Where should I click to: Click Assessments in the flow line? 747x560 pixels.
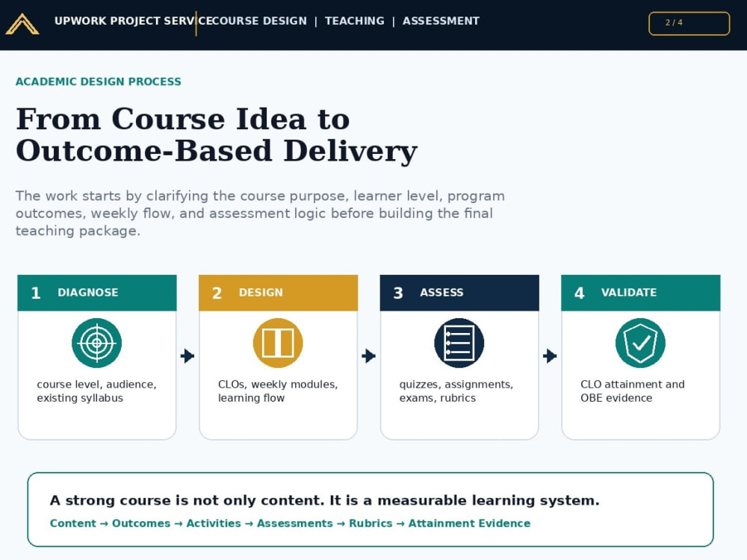[295, 523]
